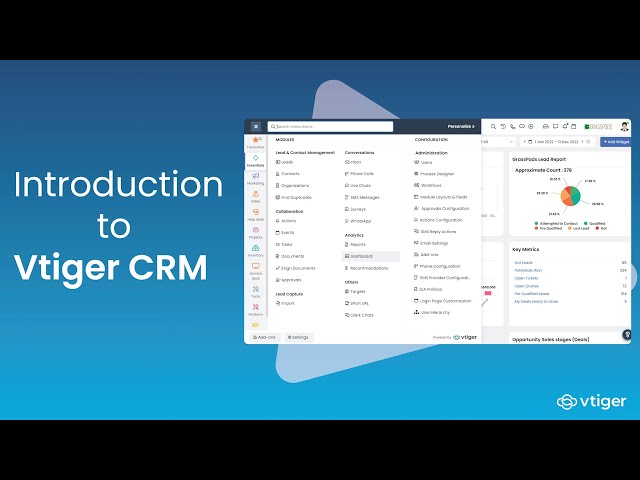This screenshot has height=480, width=640.
Task: Open the Events module
Action: (x=285, y=233)
